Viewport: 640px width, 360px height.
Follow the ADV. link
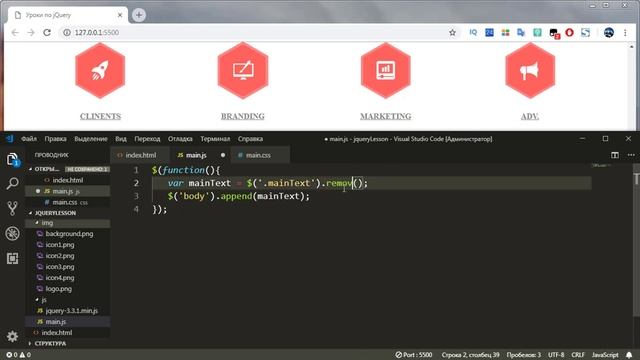530,116
